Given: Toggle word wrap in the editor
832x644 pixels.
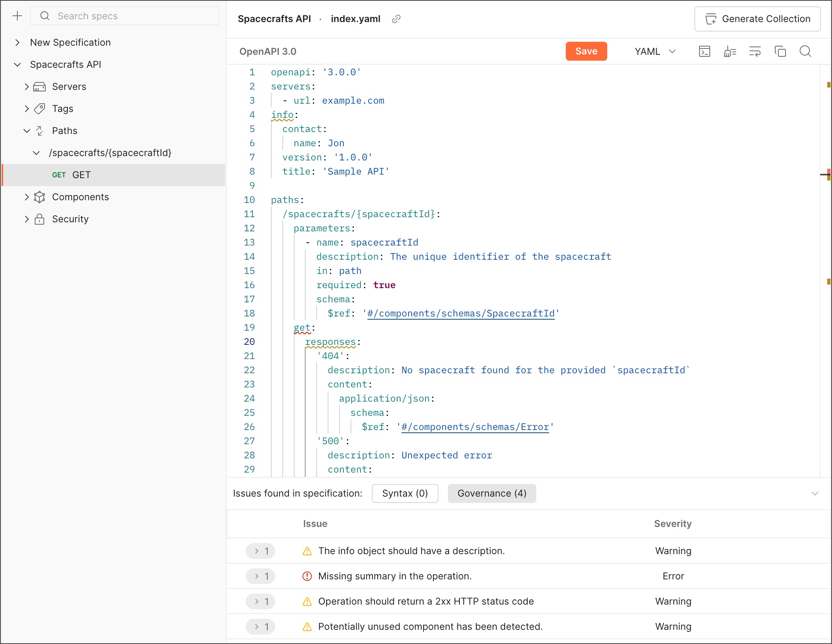Looking at the screenshot, I should (756, 51).
